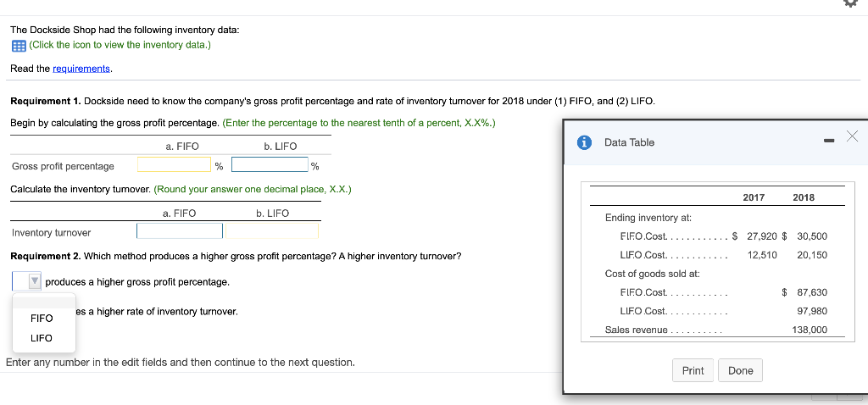Print the Data Table
Image resolution: width=868 pixels, height=405 pixels.
click(x=693, y=371)
